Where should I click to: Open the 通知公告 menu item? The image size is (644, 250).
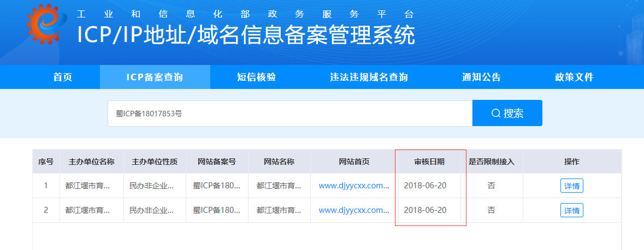[x=481, y=77]
